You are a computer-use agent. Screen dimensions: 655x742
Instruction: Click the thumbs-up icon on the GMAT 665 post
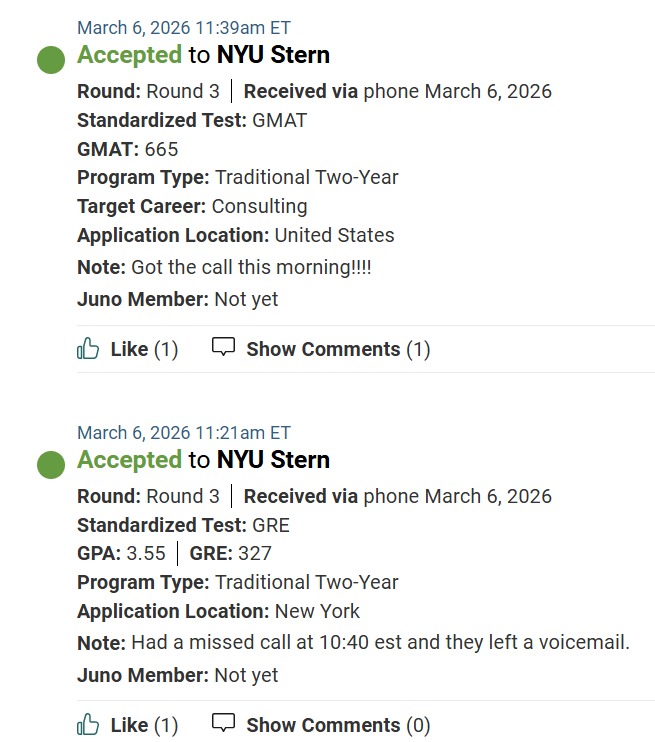coord(89,348)
